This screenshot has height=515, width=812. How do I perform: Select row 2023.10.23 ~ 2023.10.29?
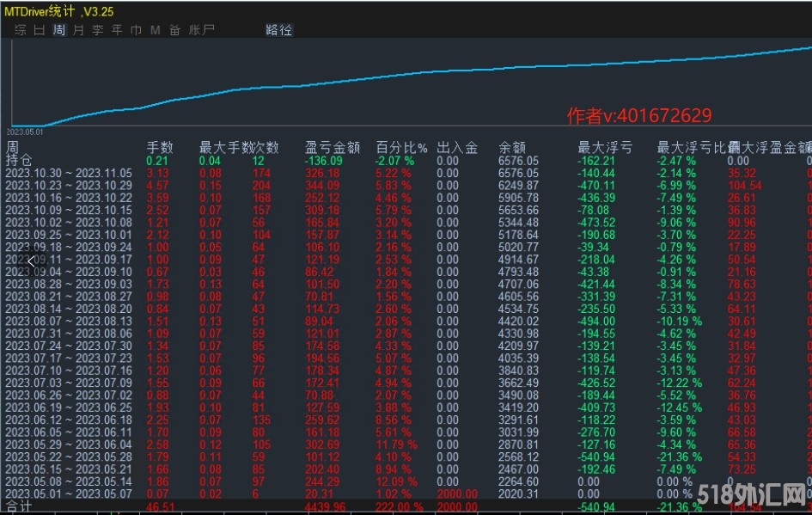tap(69, 186)
